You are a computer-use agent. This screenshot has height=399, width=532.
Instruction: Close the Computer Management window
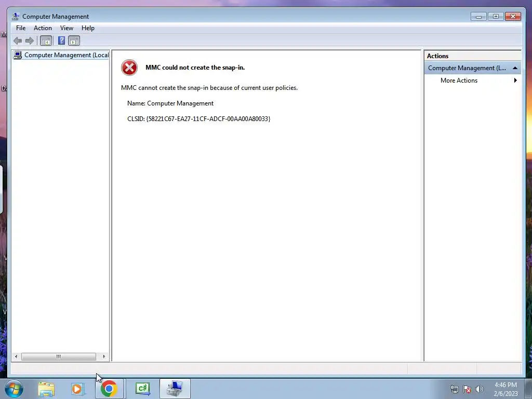point(513,17)
